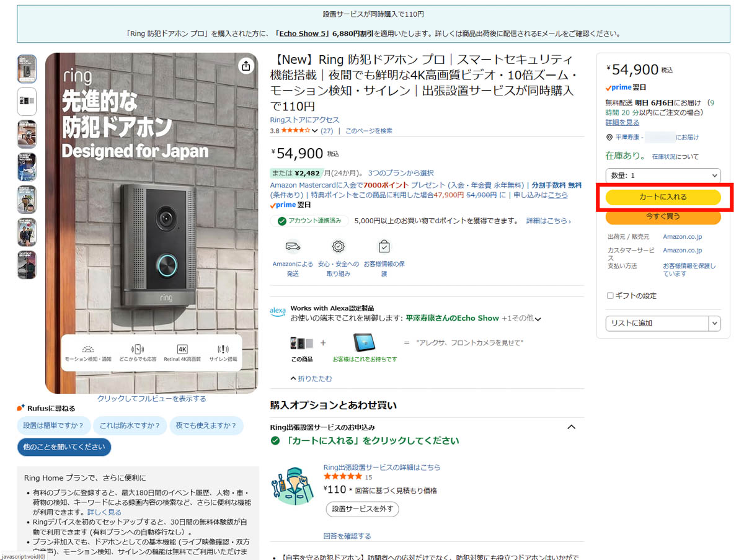This screenshot has width=744, height=560.
Task: Click the customer information protection icon
Action: tap(384, 246)
